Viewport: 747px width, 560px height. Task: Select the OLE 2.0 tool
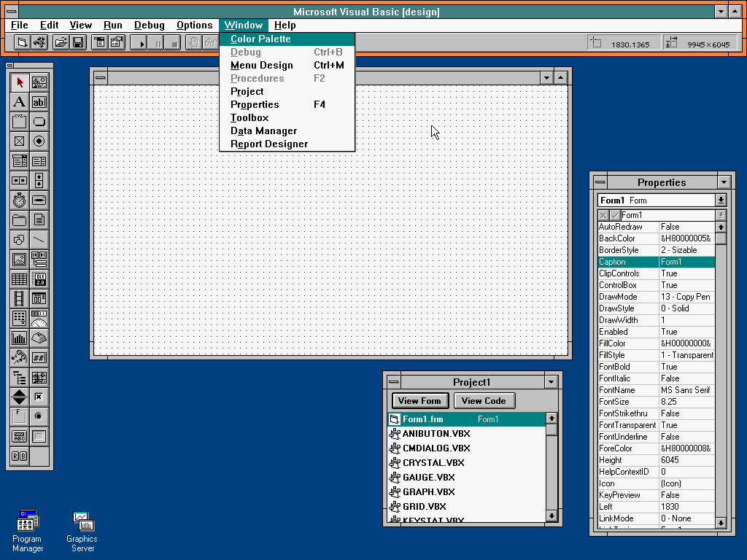39,279
